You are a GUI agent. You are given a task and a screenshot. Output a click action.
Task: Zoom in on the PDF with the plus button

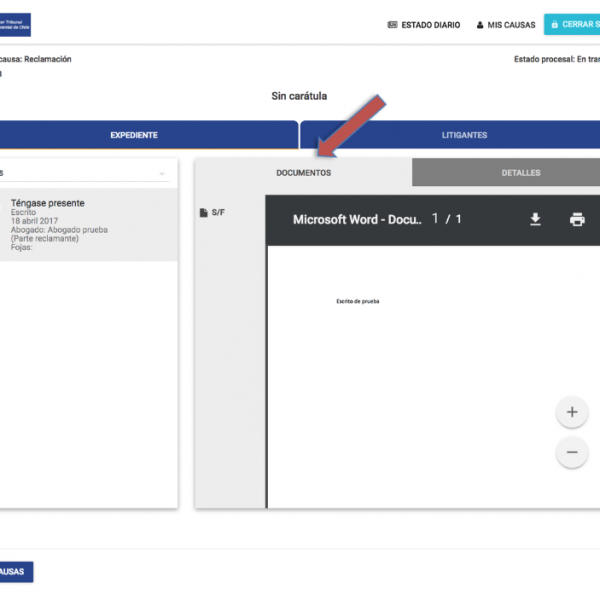(x=571, y=412)
